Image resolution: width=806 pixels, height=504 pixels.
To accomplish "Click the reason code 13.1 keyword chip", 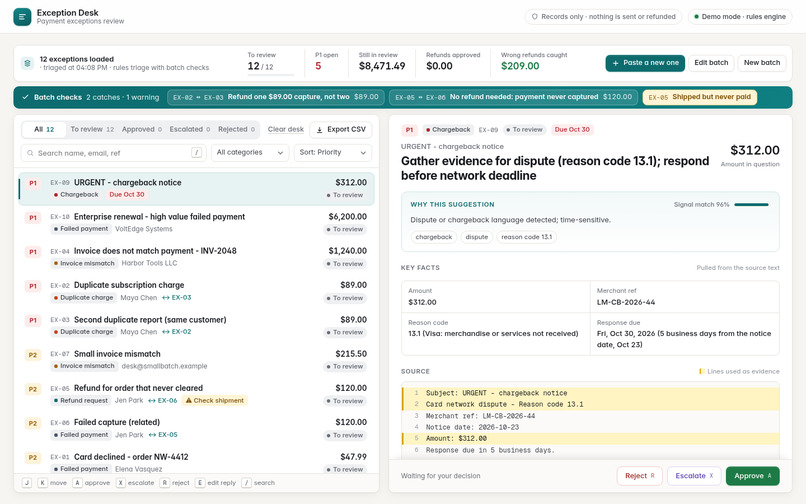I will coord(526,237).
